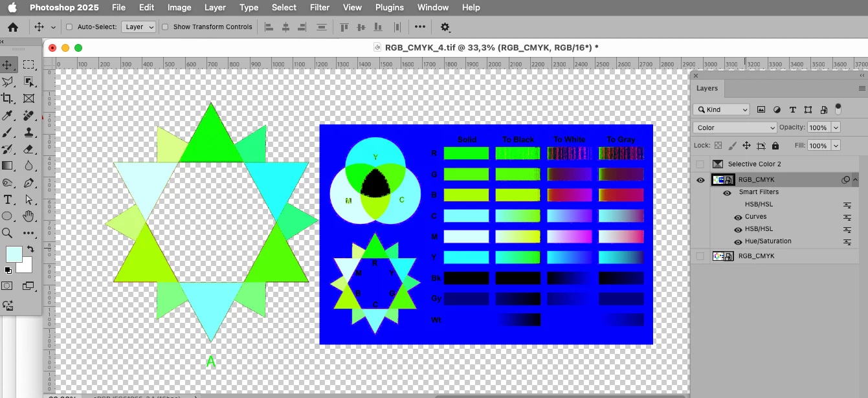Image resolution: width=868 pixels, height=398 pixels.
Task: Select the Path Selection tool
Action: pos(28,199)
